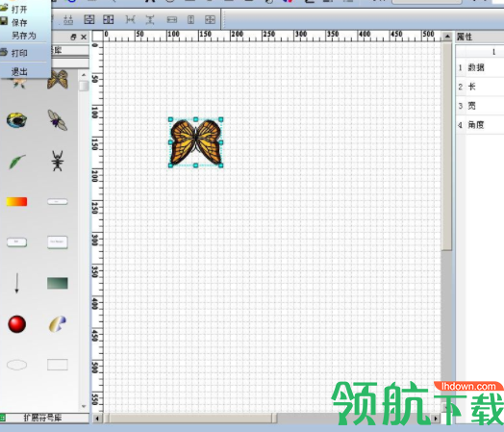This screenshot has width=504, height=432.
Task: Click the 属性 panel title
Action: tap(465, 37)
